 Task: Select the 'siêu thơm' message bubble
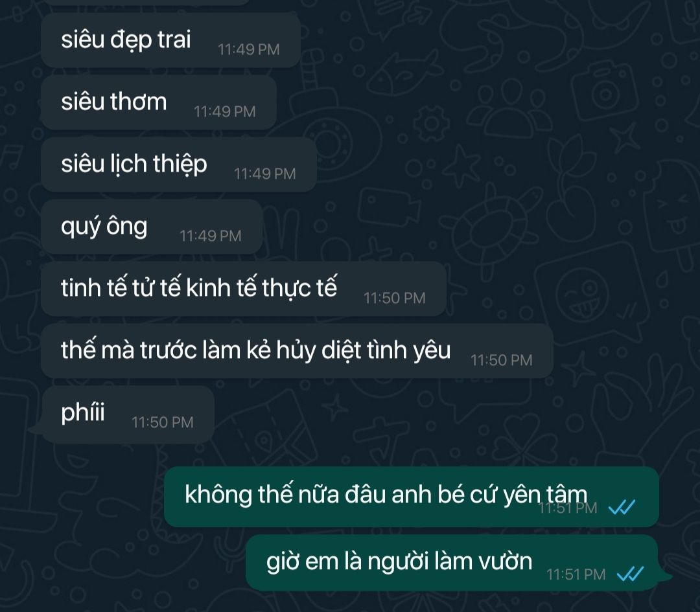[x=159, y=102]
